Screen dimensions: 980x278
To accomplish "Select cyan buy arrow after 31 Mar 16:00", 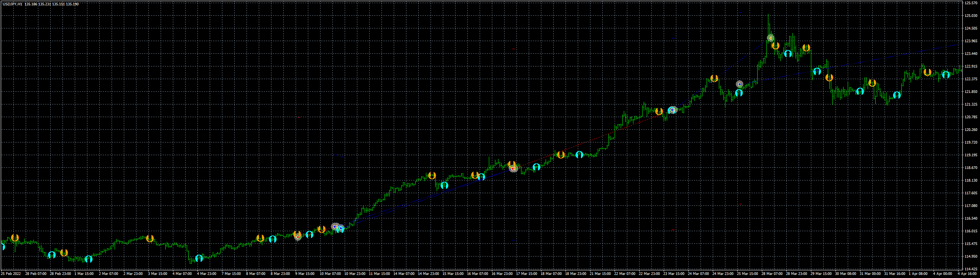I will tap(897, 95).
